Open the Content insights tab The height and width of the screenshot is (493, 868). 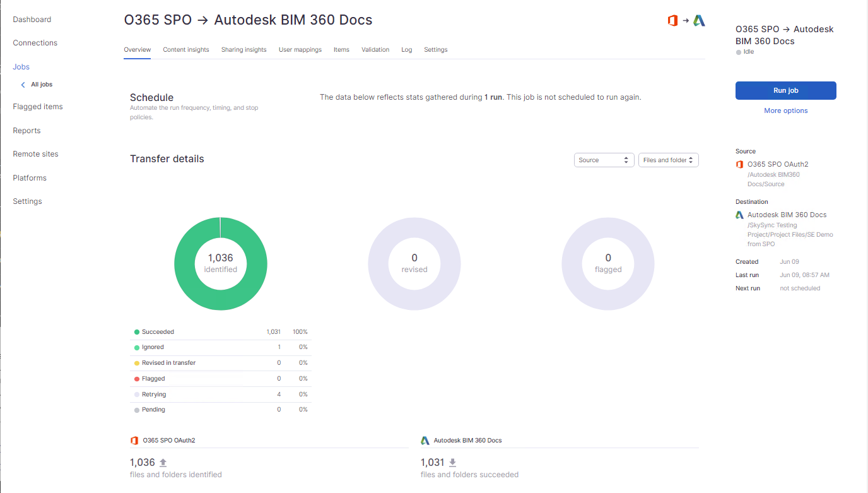(186, 50)
